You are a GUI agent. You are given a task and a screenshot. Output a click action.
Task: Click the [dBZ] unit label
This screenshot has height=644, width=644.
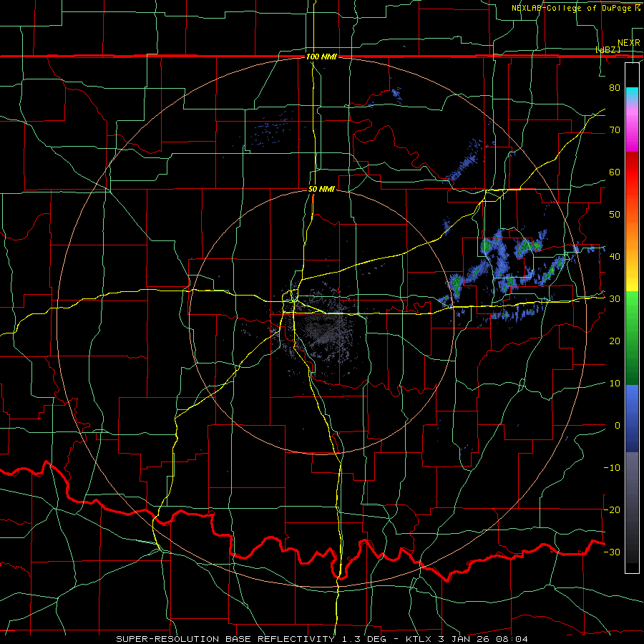coord(608,49)
